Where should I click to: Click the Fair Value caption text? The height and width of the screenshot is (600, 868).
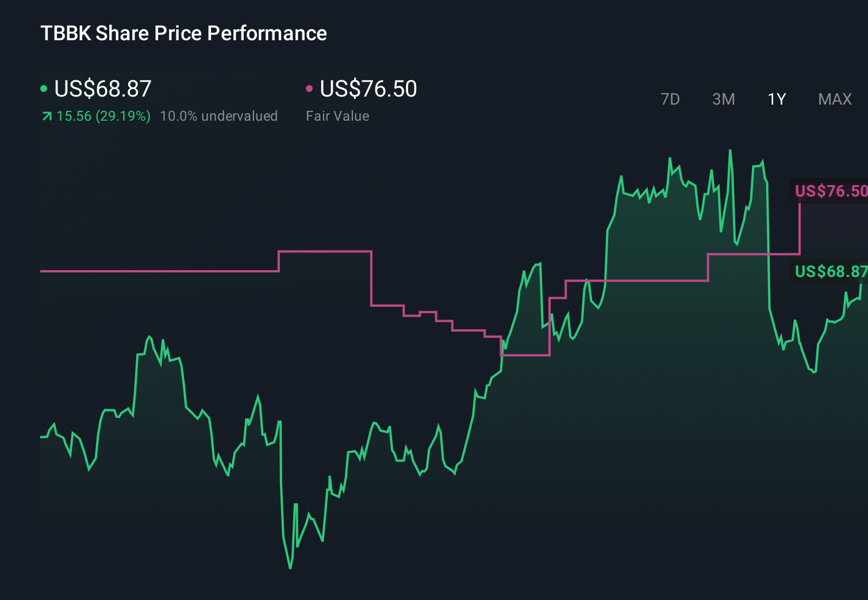pos(338,116)
